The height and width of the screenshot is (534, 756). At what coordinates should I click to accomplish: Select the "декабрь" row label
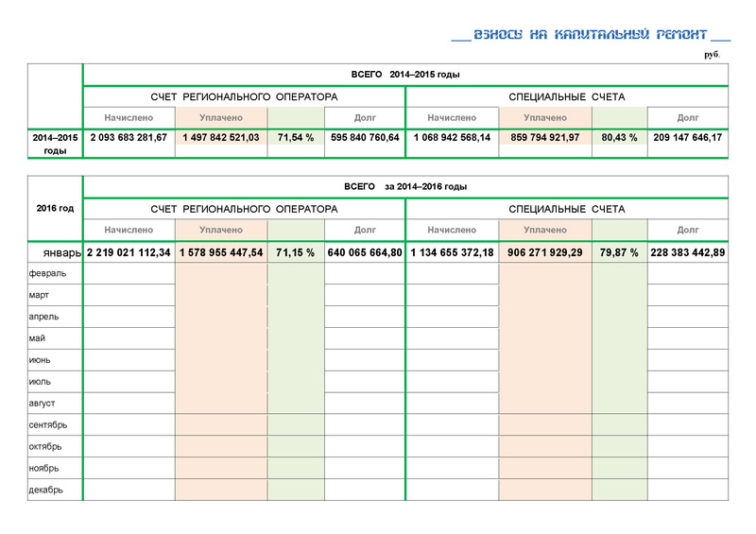pyautogui.click(x=45, y=491)
